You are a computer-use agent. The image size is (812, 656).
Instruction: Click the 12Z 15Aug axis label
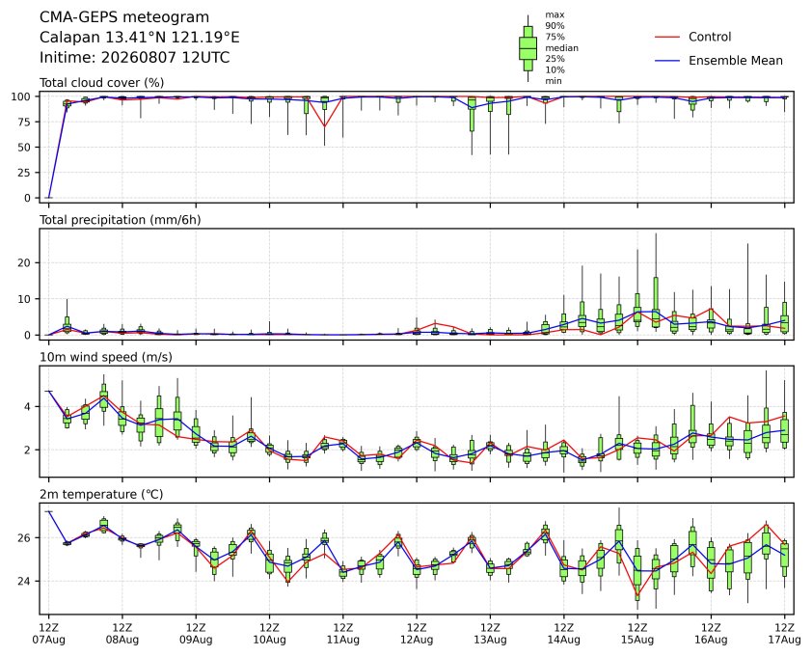tap(636, 634)
